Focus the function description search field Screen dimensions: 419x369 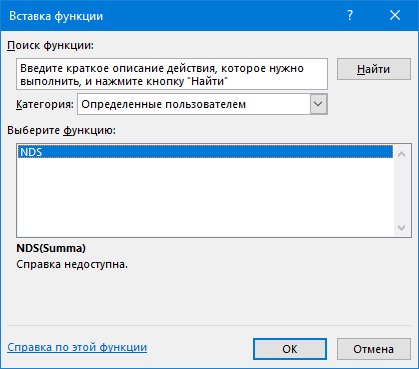tap(172, 74)
